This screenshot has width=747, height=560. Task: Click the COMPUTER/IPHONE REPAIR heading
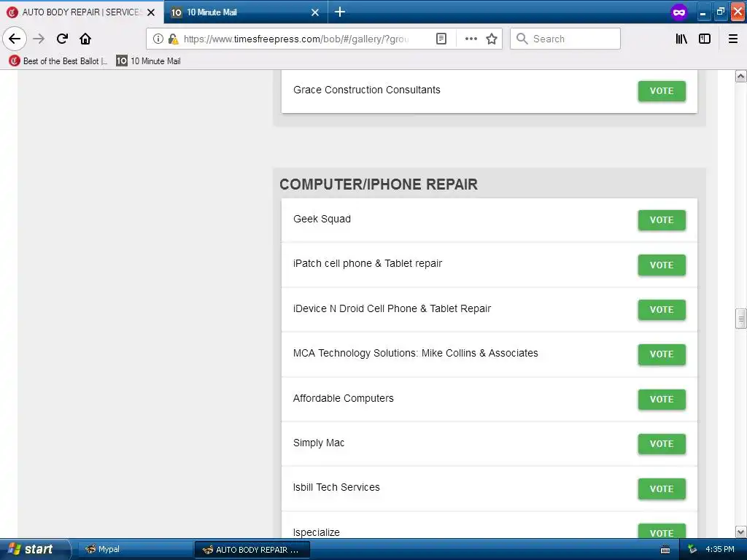tap(379, 184)
